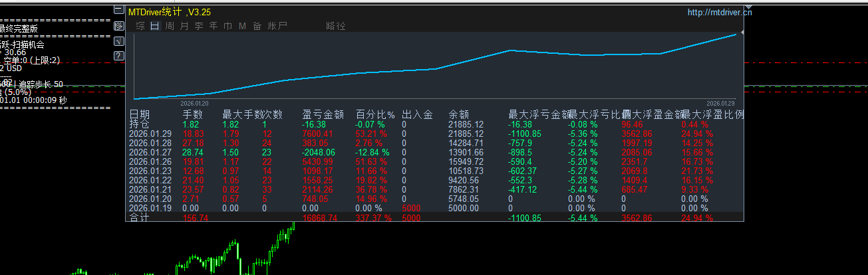Open the ? help icon in left strip
This screenshot has width=868, height=275.
119,55
